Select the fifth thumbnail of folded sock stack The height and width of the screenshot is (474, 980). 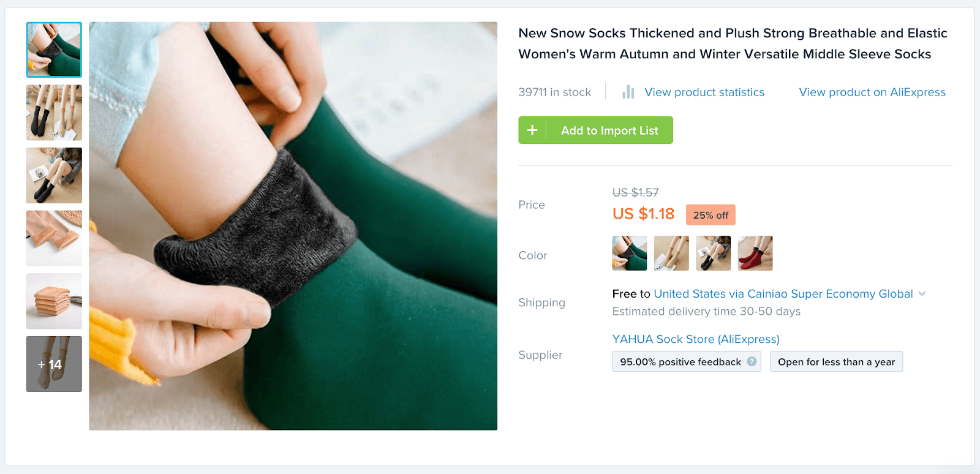coord(54,301)
